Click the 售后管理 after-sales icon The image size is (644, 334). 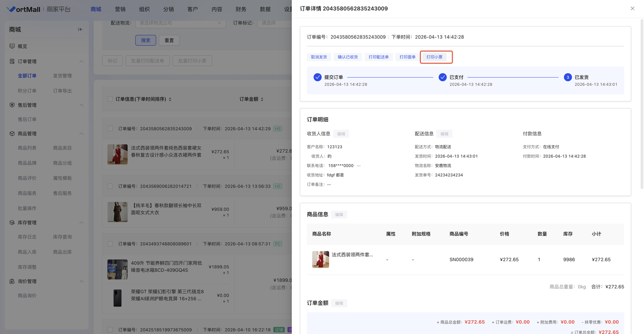coord(12,105)
